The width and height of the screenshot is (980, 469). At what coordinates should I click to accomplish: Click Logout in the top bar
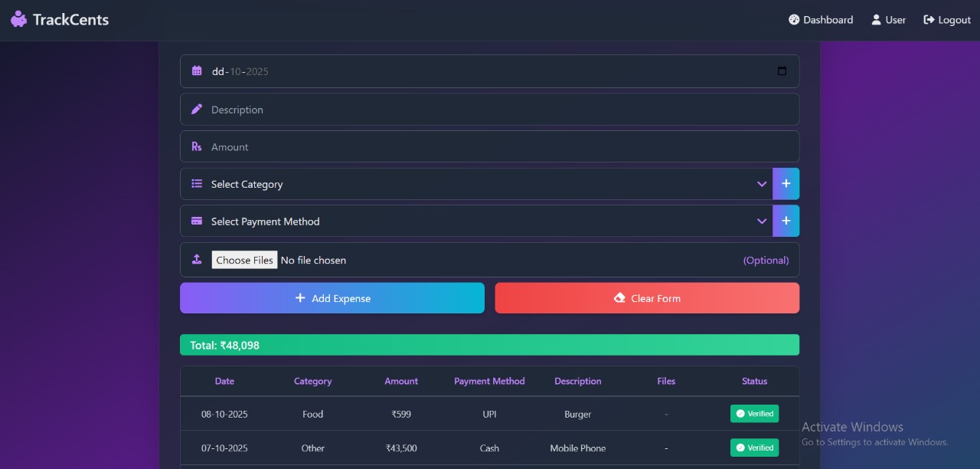point(946,20)
